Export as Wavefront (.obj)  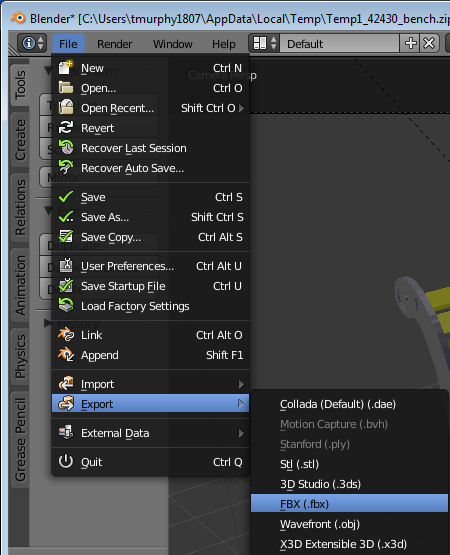tap(349, 523)
